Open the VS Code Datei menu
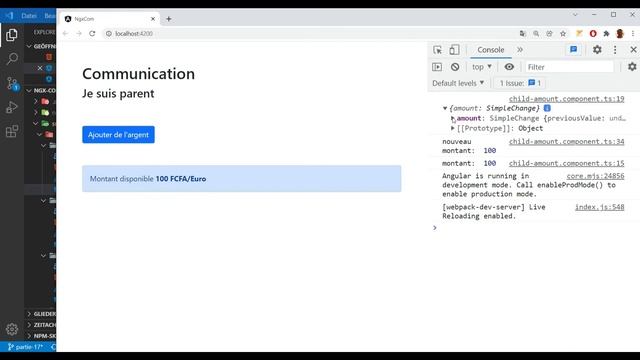 (29, 16)
